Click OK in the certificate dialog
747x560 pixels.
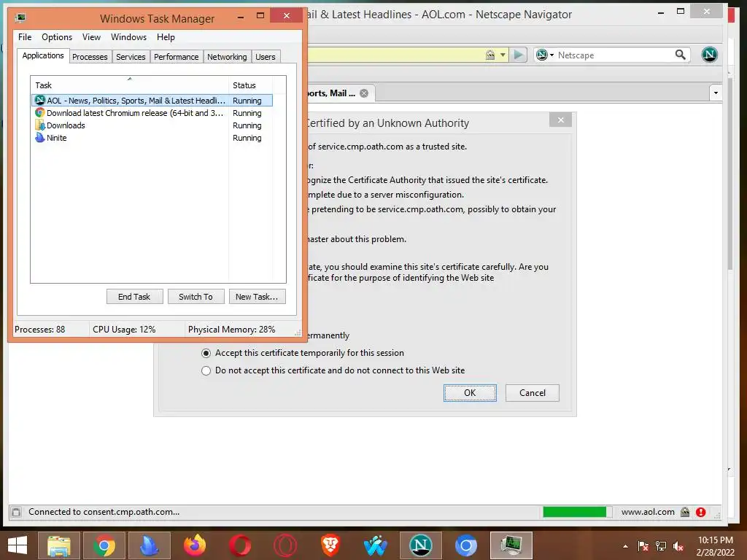pyautogui.click(x=470, y=393)
